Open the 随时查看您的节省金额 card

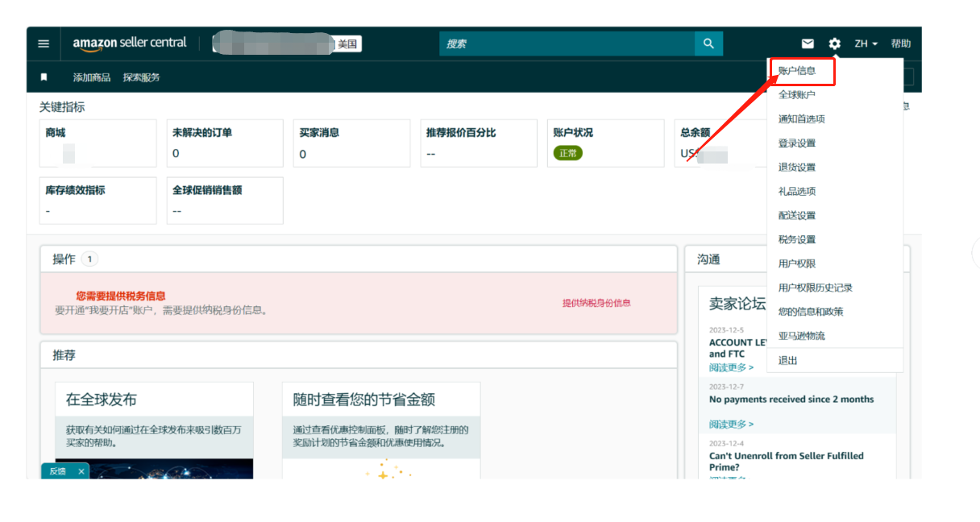point(380,430)
